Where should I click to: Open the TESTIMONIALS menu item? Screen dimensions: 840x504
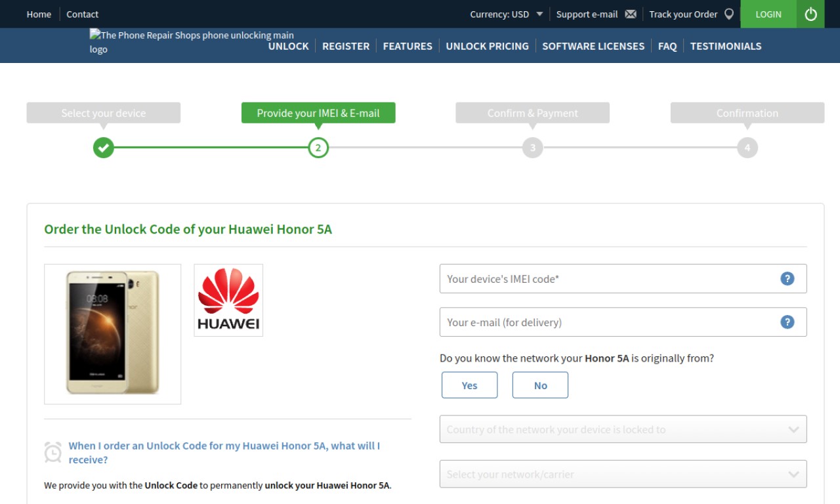pos(726,46)
